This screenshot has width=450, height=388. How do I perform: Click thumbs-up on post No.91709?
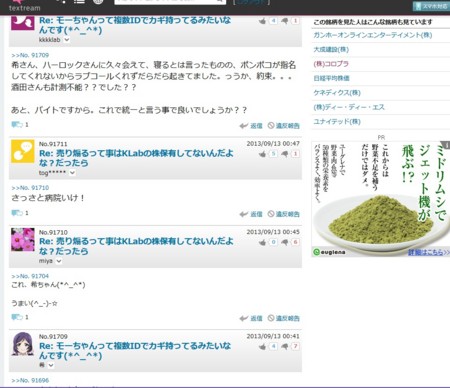click(263, 346)
